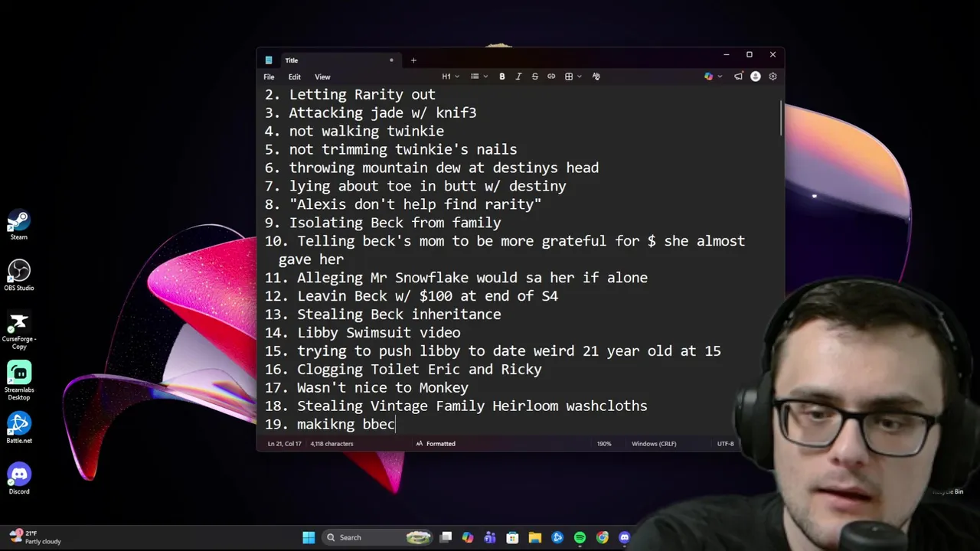980x551 pixels.
Task: Open the account profile icon
Action: tap(756, 77)
